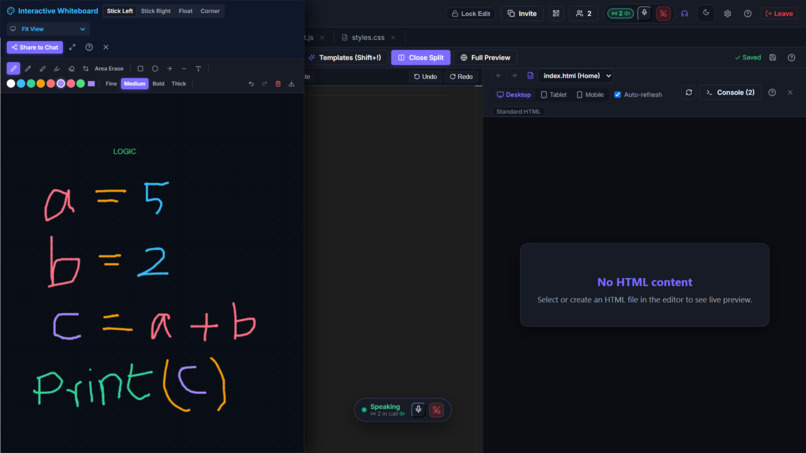Open Full Preview
The width and height of the screenshot is (806, 453).
(485, 58)
